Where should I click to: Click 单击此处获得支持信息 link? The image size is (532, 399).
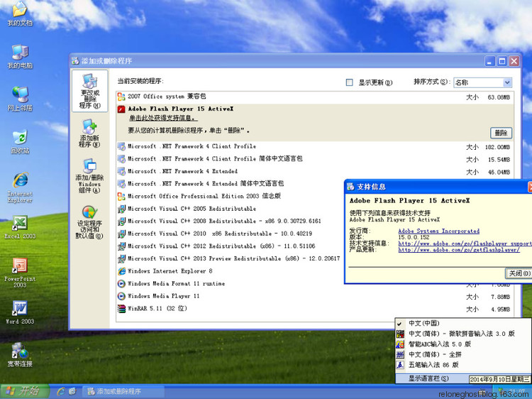point(163,118)
